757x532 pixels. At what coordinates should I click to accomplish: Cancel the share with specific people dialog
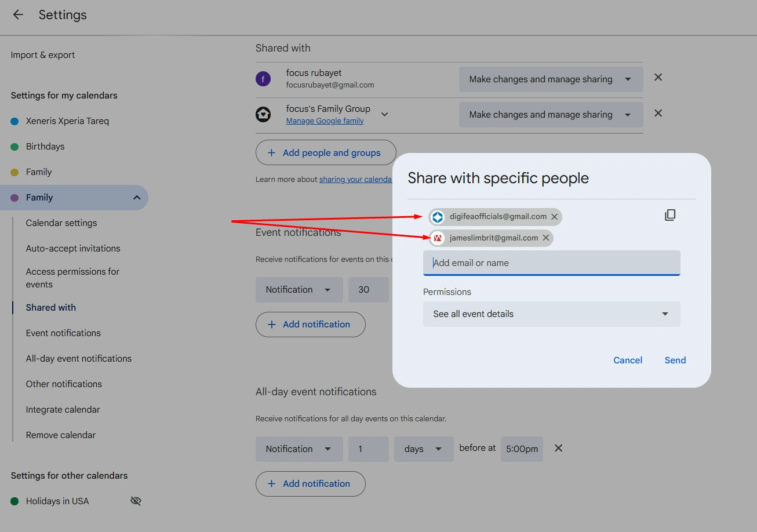(627, 360)
